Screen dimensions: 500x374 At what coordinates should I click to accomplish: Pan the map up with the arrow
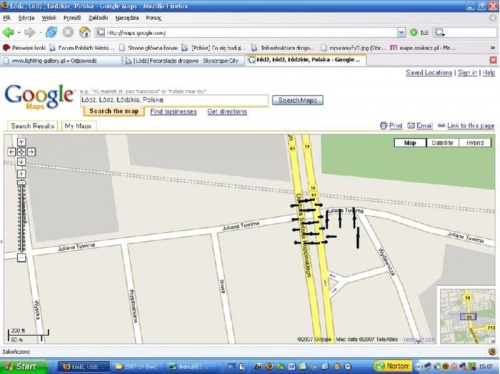[x=21, y=142]
